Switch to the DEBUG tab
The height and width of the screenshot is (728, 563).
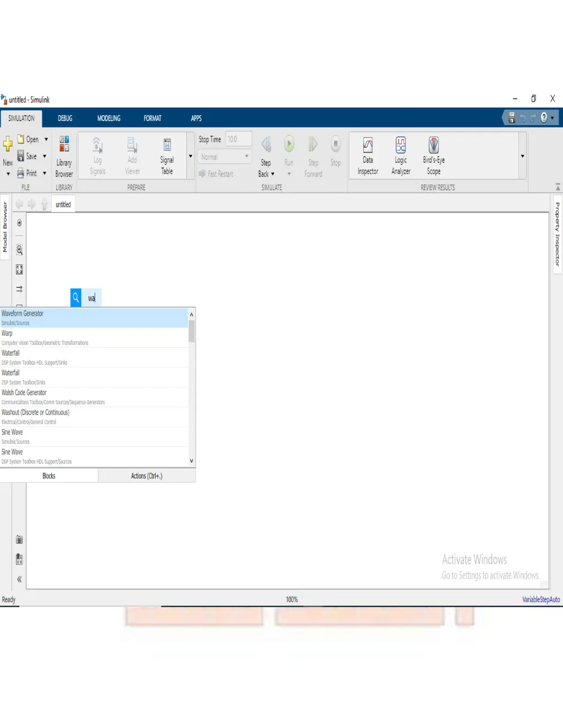[65, 118]
